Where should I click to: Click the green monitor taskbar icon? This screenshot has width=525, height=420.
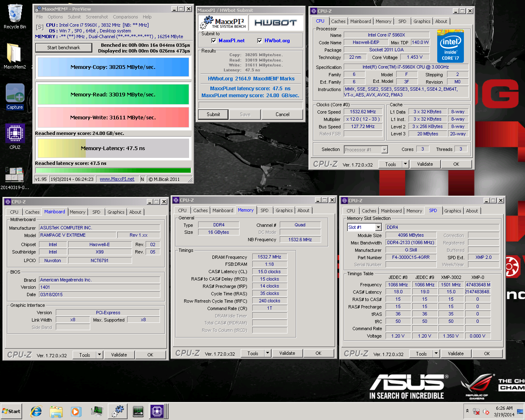click(138, 411)
